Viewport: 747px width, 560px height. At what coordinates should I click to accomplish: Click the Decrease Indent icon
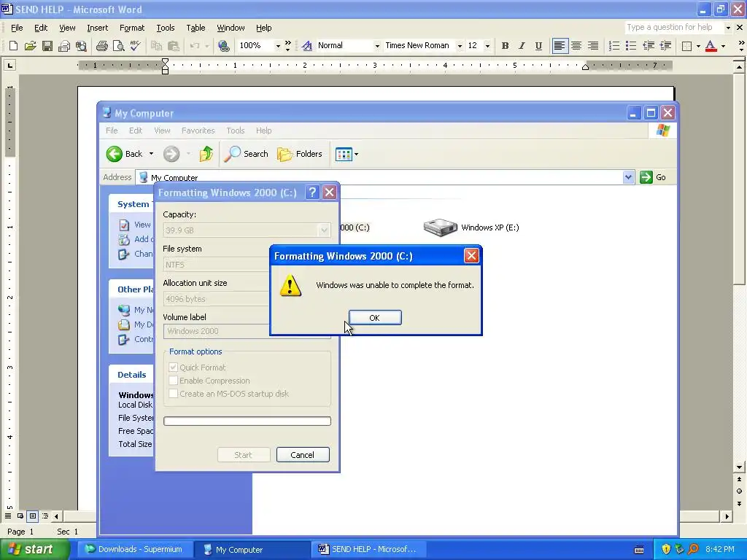coord(649,46)
